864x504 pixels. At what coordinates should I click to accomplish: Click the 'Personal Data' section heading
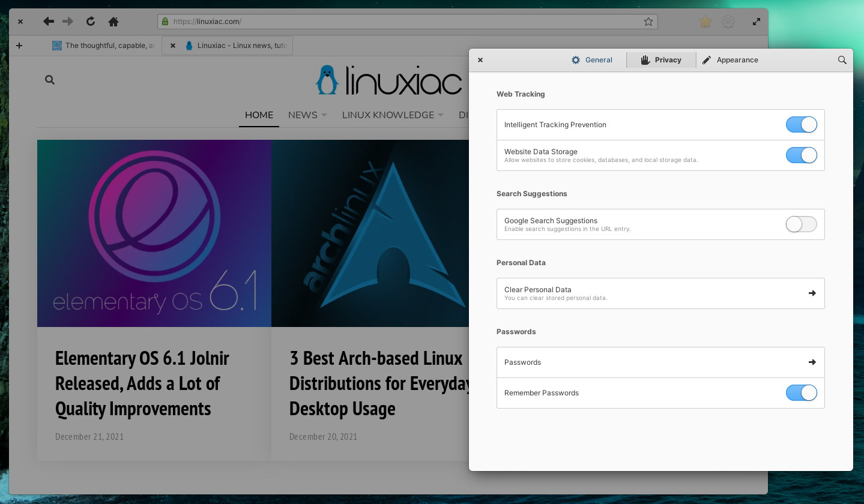pos(521,263)
